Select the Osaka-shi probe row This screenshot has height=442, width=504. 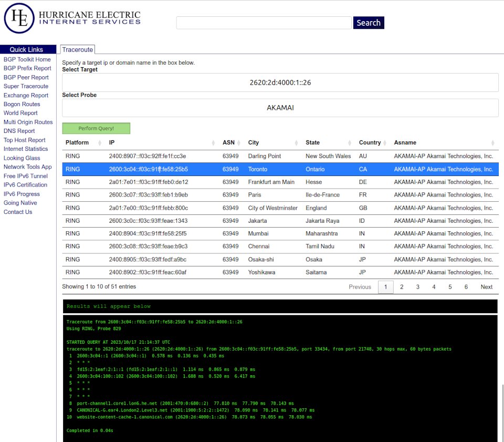click(280, 260)
